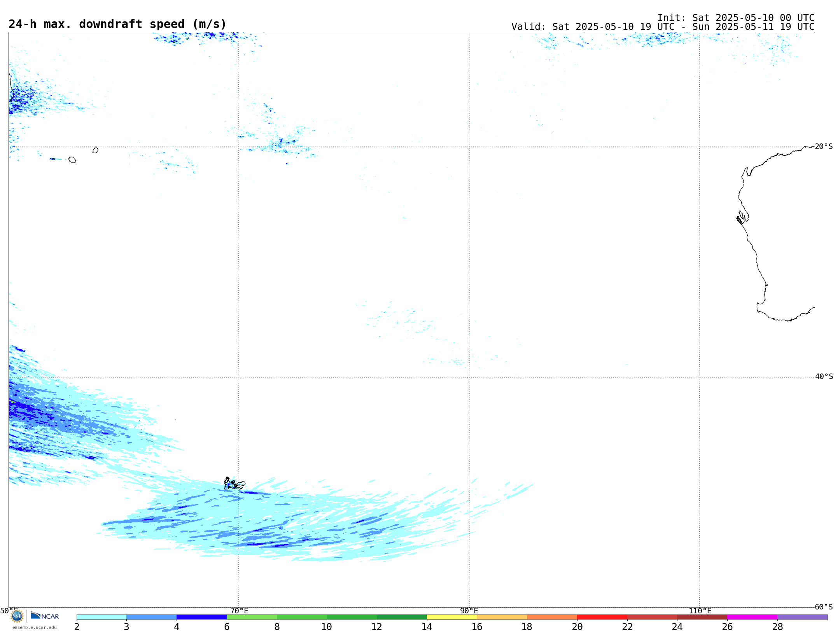840x632 pixels.
Task: Click the title '24-h max. downdraft speed (m/s)'
Action: point(117,24)
